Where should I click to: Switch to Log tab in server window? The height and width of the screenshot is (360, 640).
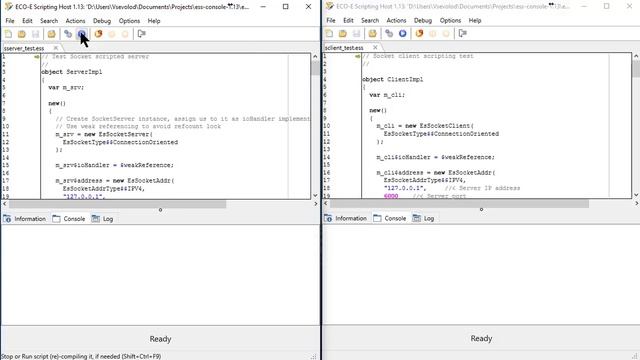click(x=102, y=219)
